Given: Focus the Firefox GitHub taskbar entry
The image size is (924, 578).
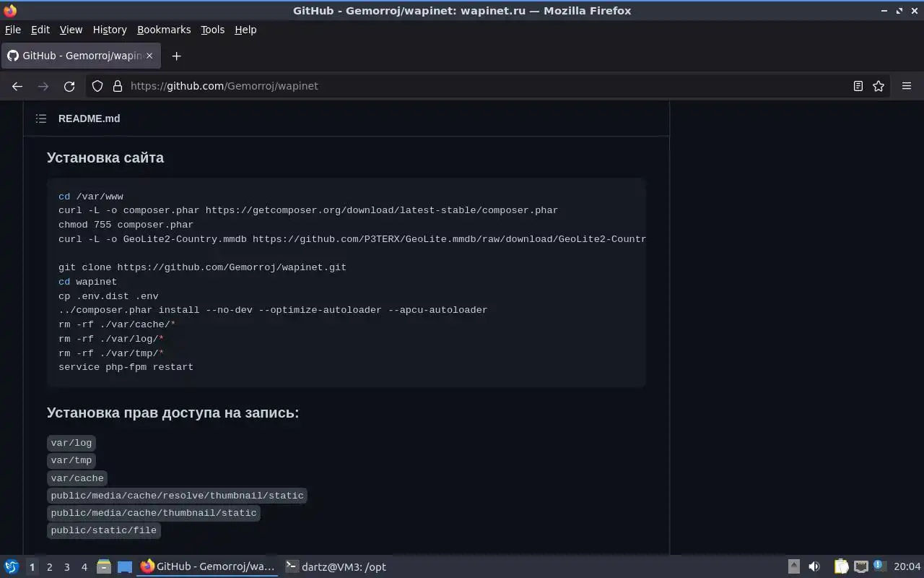Looking at the screenshot, I should 208,567.
